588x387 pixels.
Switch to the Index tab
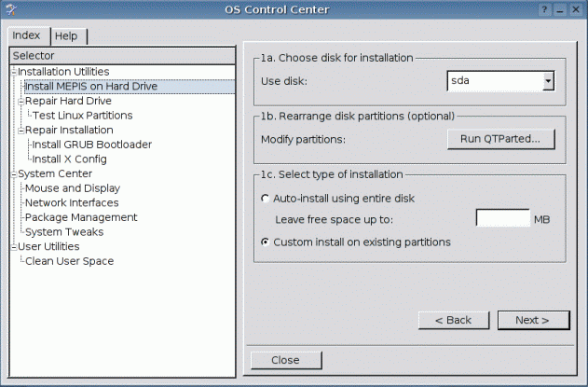tap(29, 35)
